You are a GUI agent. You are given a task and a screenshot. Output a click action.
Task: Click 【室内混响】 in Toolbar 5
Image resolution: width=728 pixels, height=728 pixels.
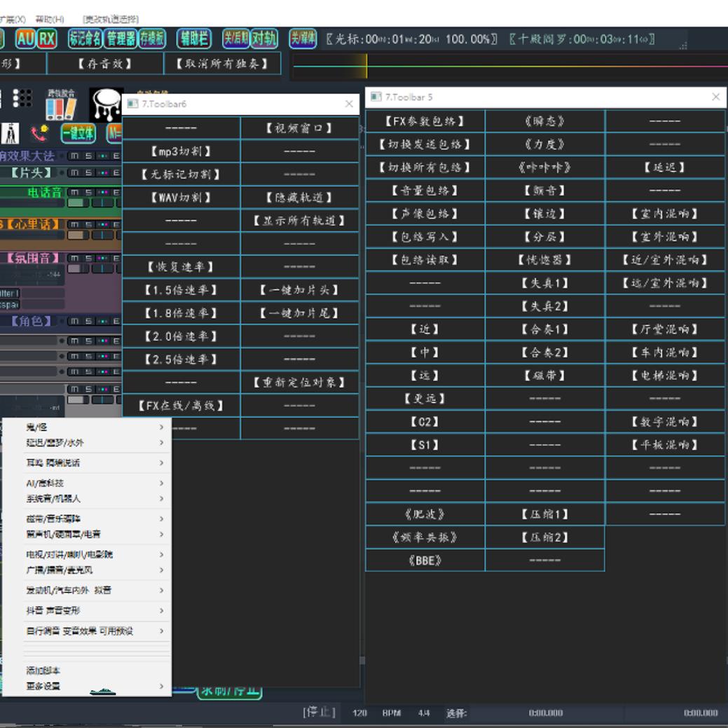(665, 214)
